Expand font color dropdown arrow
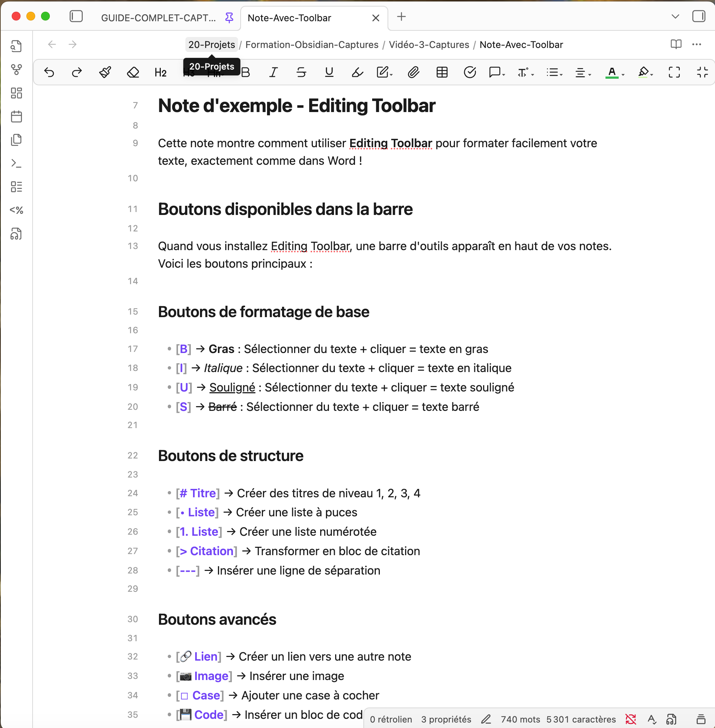 [623, 75]
